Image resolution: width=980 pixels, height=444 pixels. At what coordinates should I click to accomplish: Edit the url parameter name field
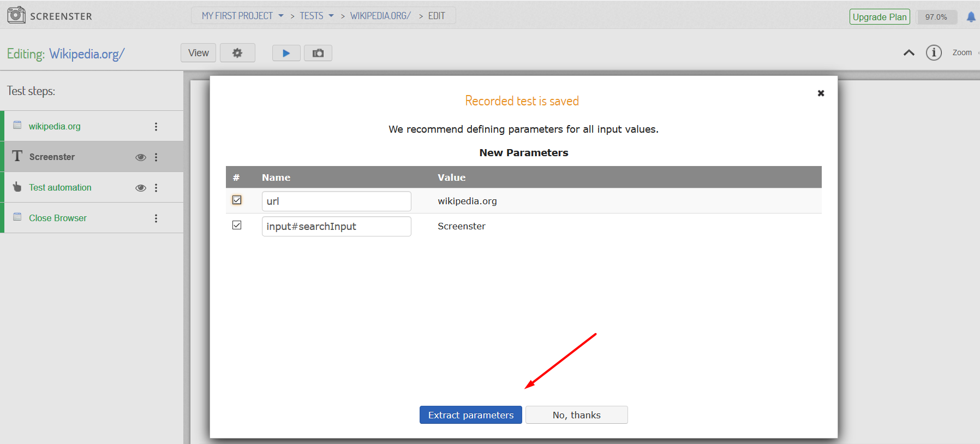click(337, 201)
